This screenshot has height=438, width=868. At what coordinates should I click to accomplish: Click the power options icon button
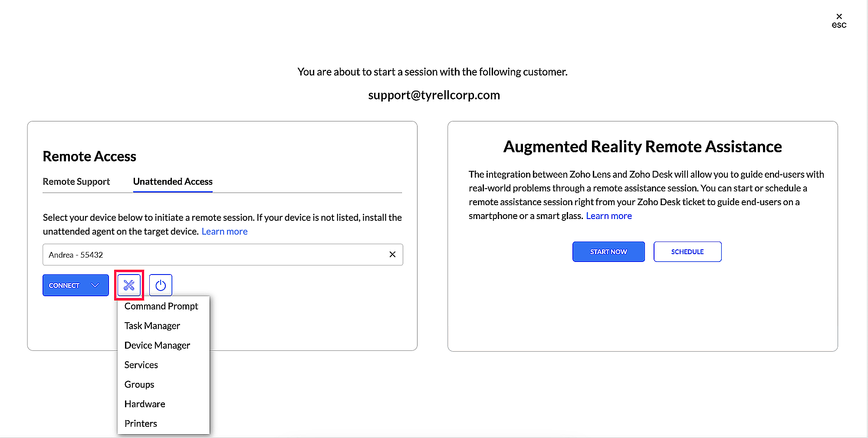tap(161, 285)
